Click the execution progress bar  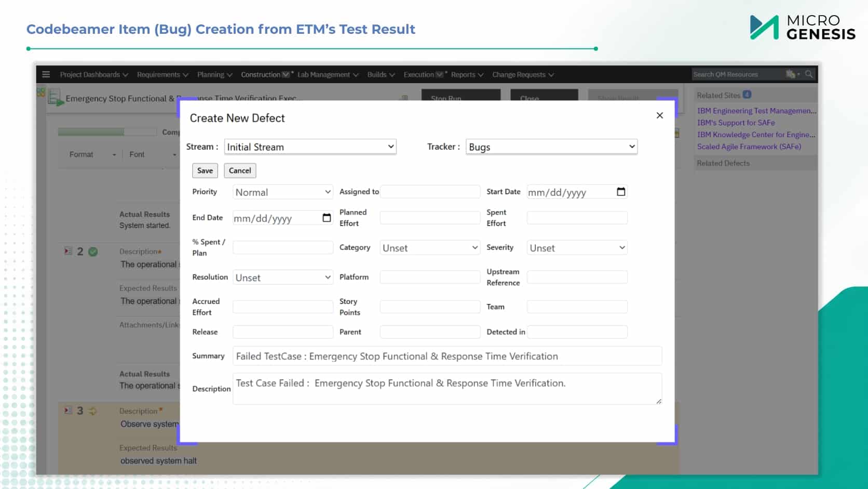coord(107,132)
